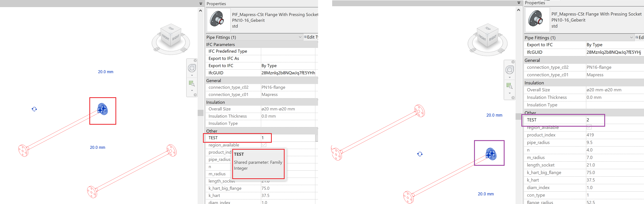
Task: Click the steering wheel icon on right viewport's Navigation Bar
Action: (510, 70)
